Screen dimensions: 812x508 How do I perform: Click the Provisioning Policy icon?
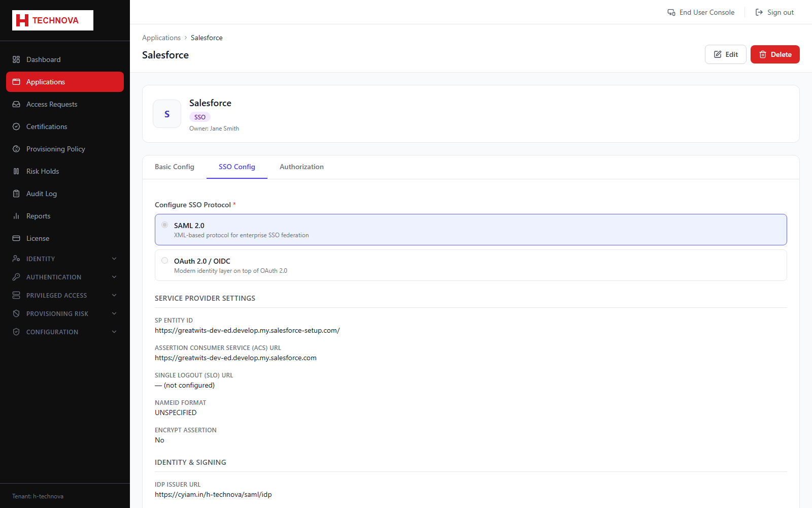pos(16,149)
